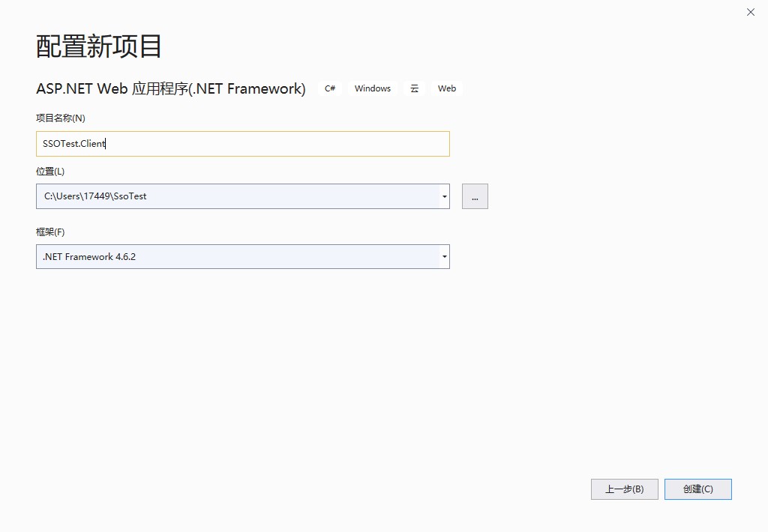Click the C# language tag
Image resolution: width=768 pixels, height=532 pixels.
click(330, 88)
